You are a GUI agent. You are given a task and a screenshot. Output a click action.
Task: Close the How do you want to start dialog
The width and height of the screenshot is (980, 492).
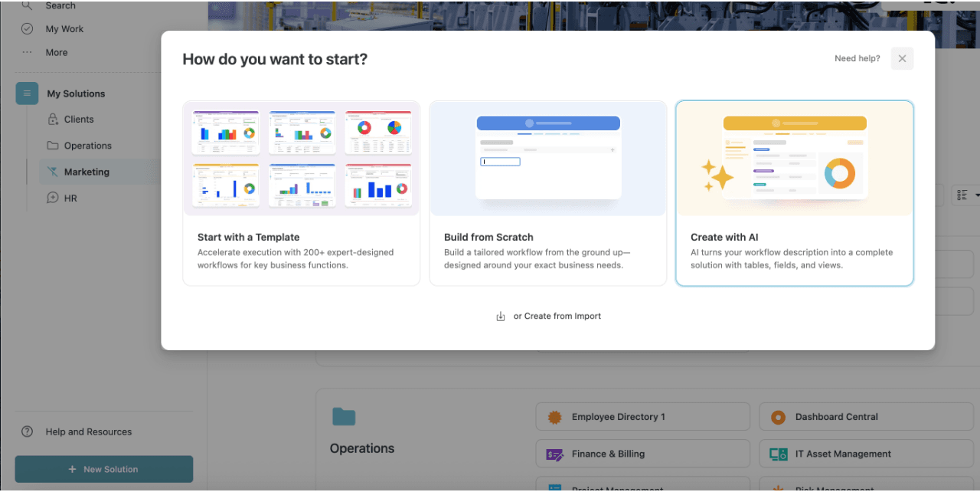coord(902,58)
